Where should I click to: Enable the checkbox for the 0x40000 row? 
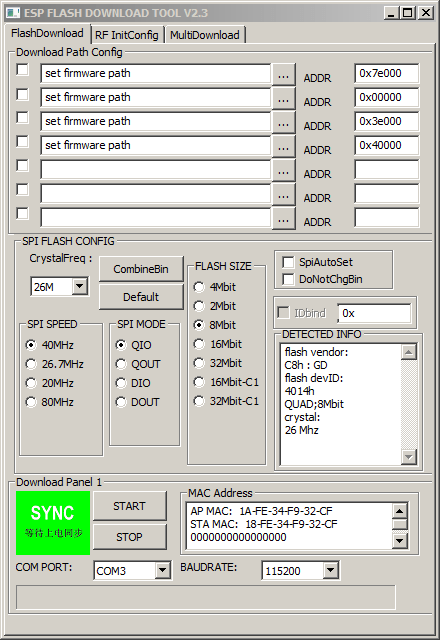[x=22, y=142]
